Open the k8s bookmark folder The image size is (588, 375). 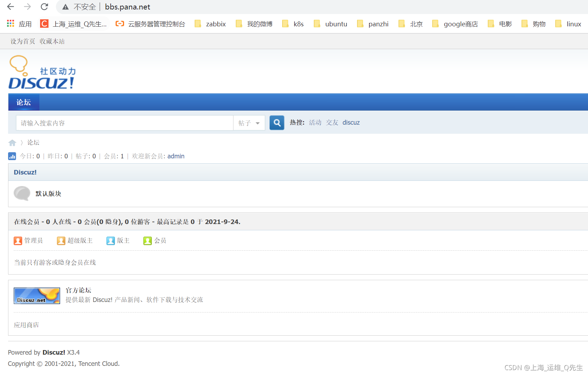(x=293, y=24)
